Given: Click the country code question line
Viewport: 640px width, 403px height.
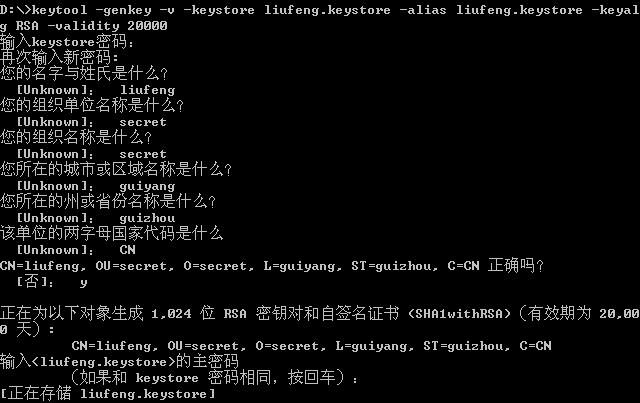Looking at the screenshot, I should [x=111, y=234].
